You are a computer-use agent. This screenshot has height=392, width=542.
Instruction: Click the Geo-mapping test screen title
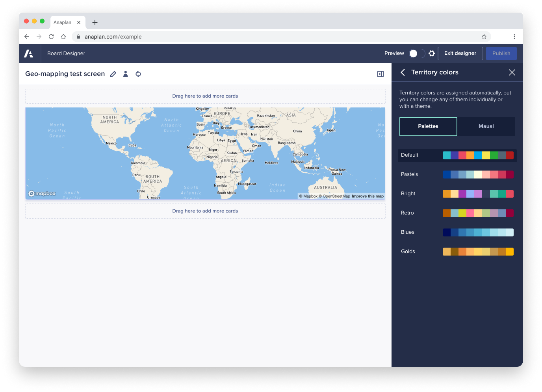pos(65,74)
